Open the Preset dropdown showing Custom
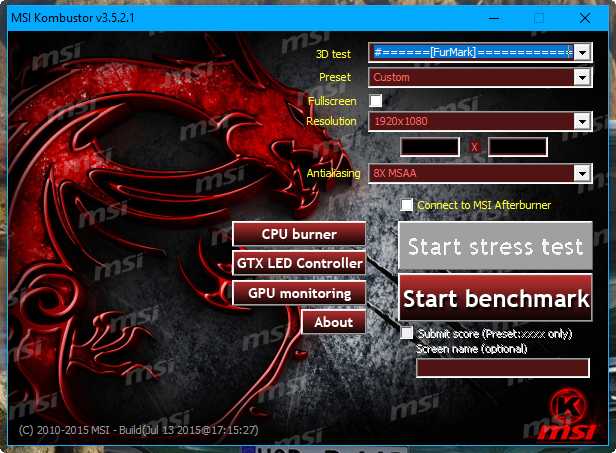 point(480,77)
